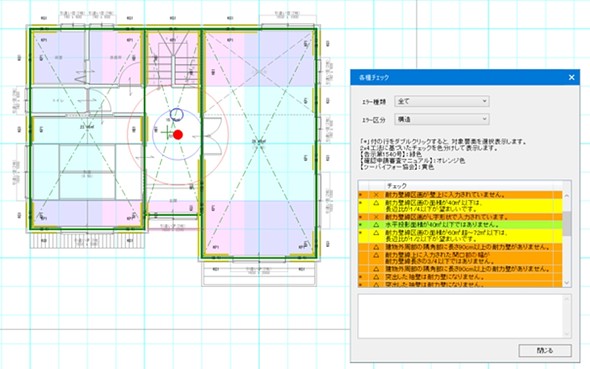Select green row 水平投影面積が40㎡以下ではありません
590x369 pixels.
coord(461,225)
